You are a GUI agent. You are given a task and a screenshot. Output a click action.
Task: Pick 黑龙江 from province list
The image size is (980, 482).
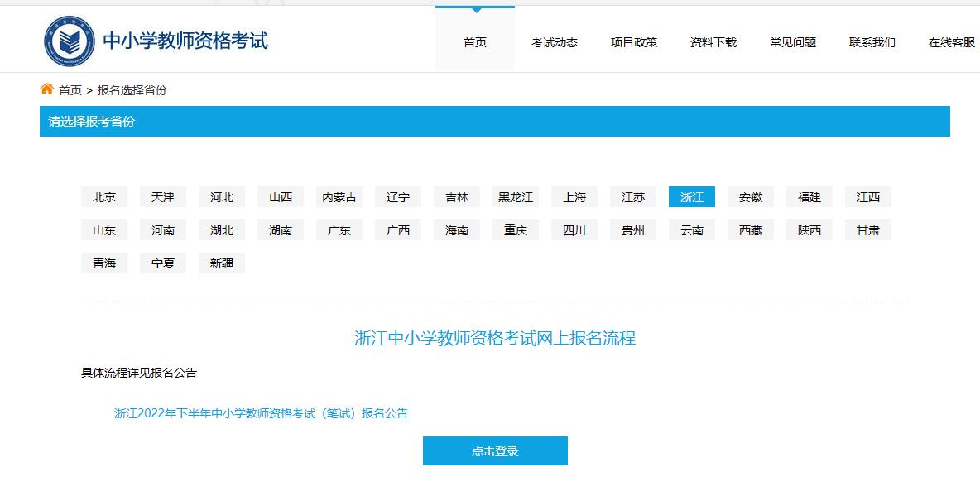pos(516,197)
